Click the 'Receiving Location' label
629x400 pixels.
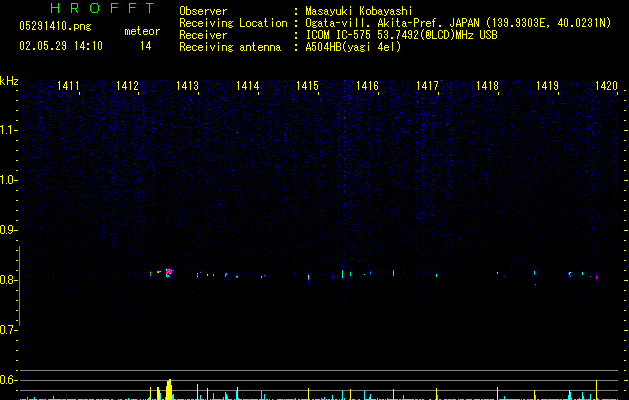pyautogui.click(x=233, y=23)
